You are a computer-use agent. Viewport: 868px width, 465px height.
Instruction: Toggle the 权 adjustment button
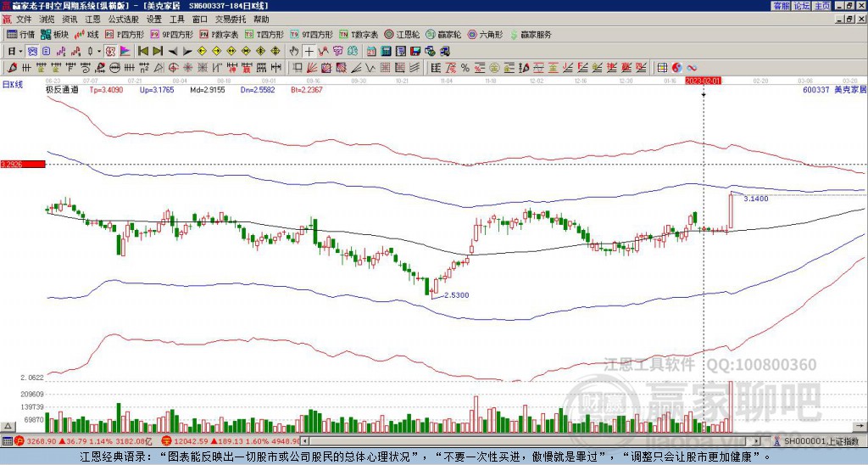[110, 51]
